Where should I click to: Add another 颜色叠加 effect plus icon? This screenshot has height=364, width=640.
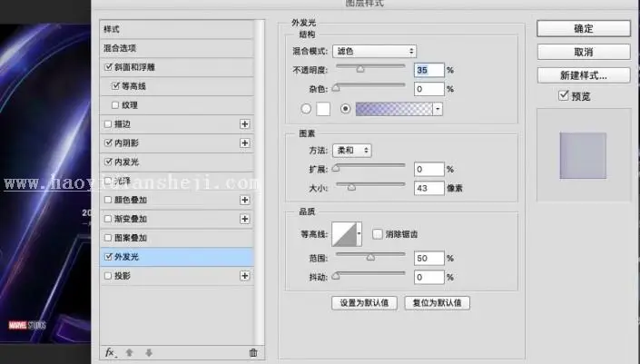(x=244, y=200)
